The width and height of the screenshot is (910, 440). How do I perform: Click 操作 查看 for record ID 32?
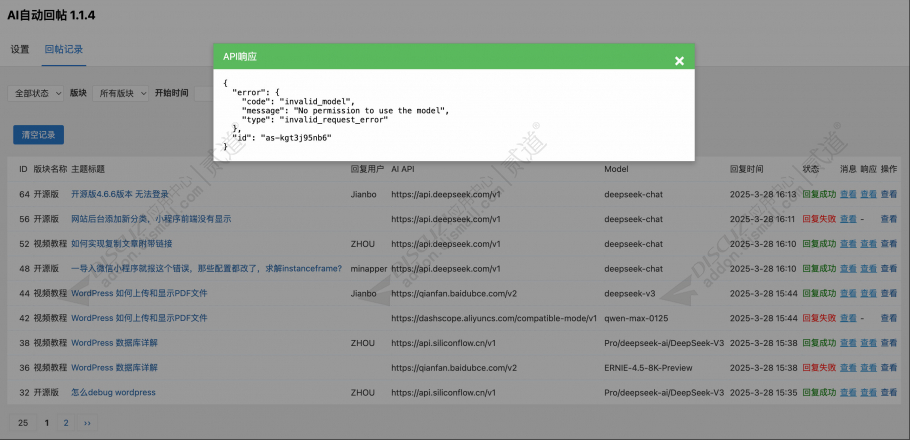[x=889, y=392]
